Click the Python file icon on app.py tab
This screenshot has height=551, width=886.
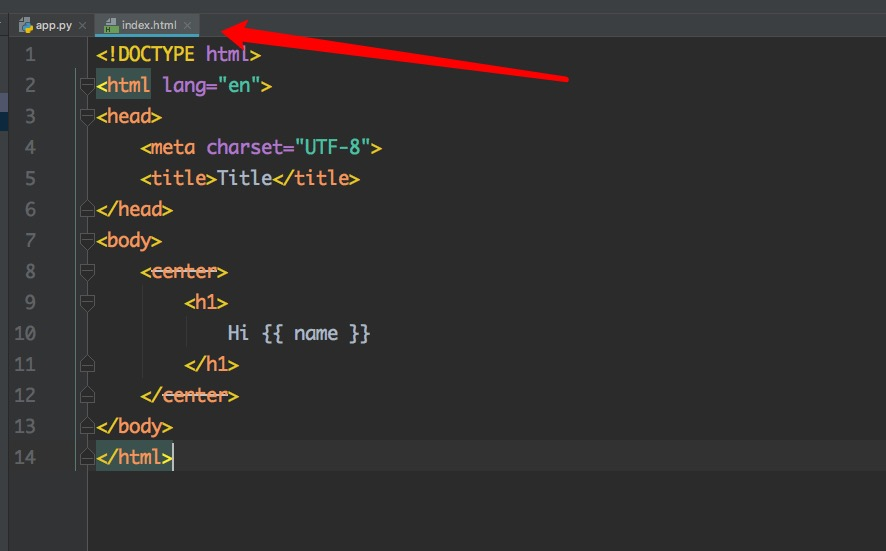click(x=26, y=25)
